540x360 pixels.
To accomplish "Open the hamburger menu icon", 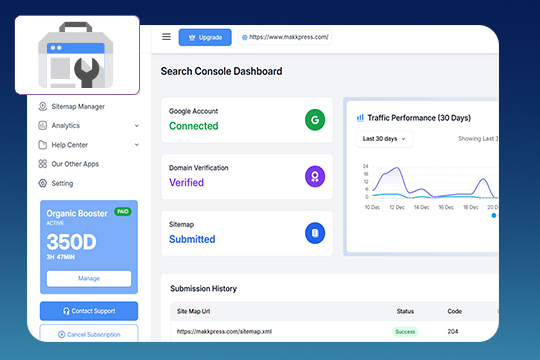I will click(x=166, y=37).
